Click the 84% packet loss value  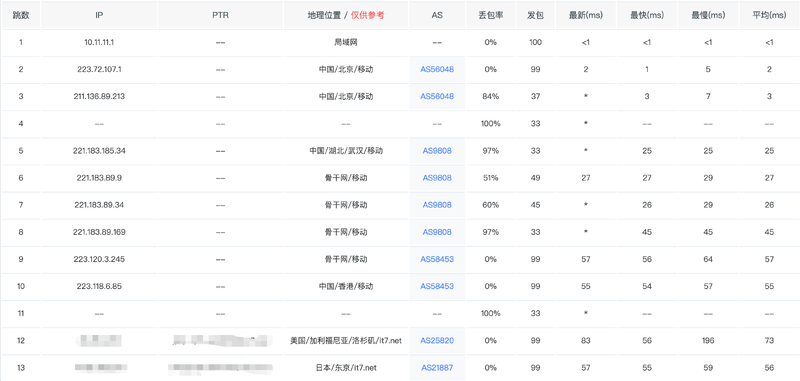(x=490, y=96)
